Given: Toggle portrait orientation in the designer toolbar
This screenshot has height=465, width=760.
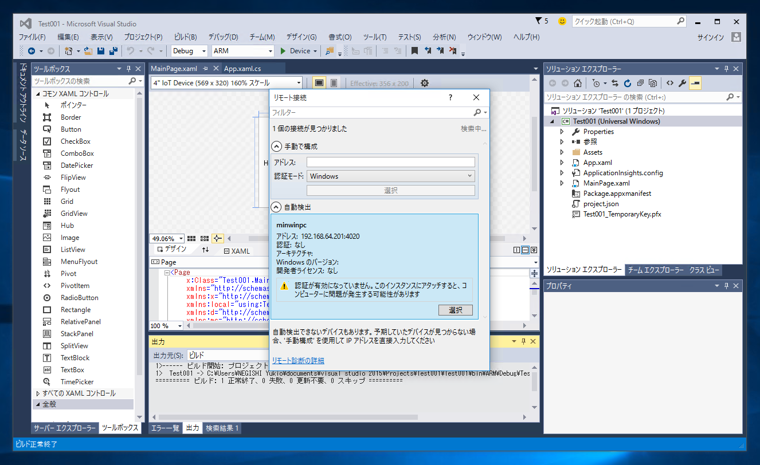Looking at the screenshot, I should pyautogui.click(x=334, y=83).
